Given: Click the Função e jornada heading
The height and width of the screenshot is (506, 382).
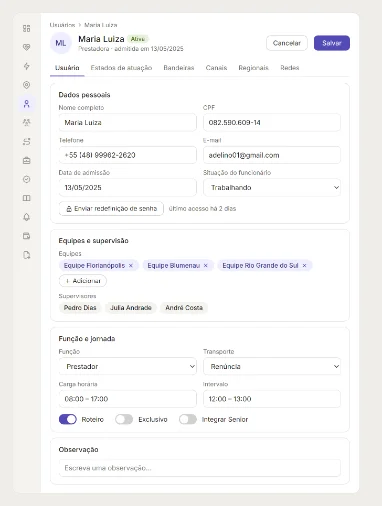Looking at the screenshot, I should tap(87, 339).
